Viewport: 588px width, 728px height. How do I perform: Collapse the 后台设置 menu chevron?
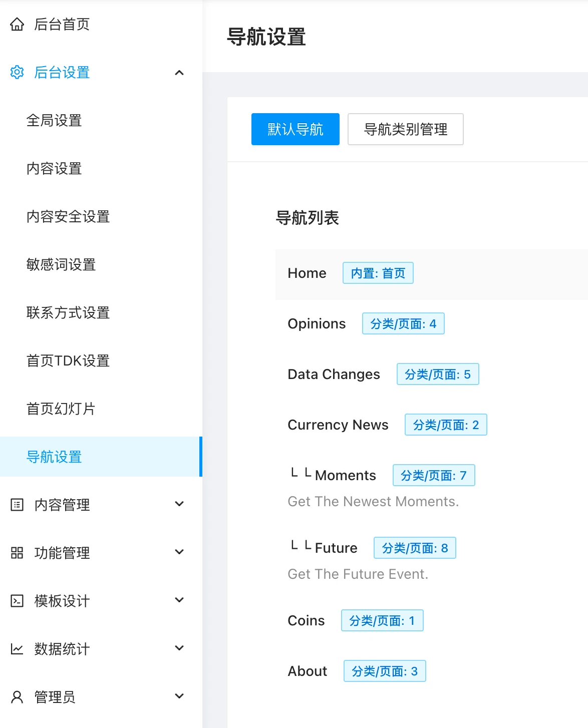click(x=179, y=73)
